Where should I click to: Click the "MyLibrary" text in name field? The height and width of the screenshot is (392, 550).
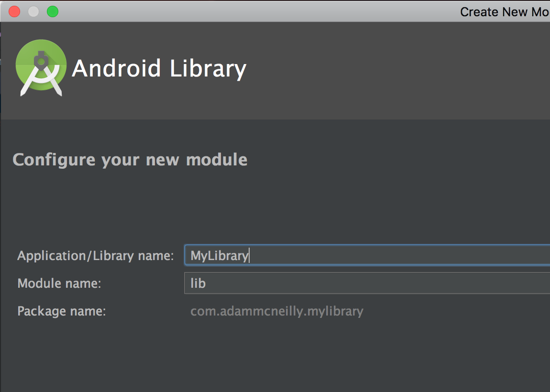pos(219,256)
